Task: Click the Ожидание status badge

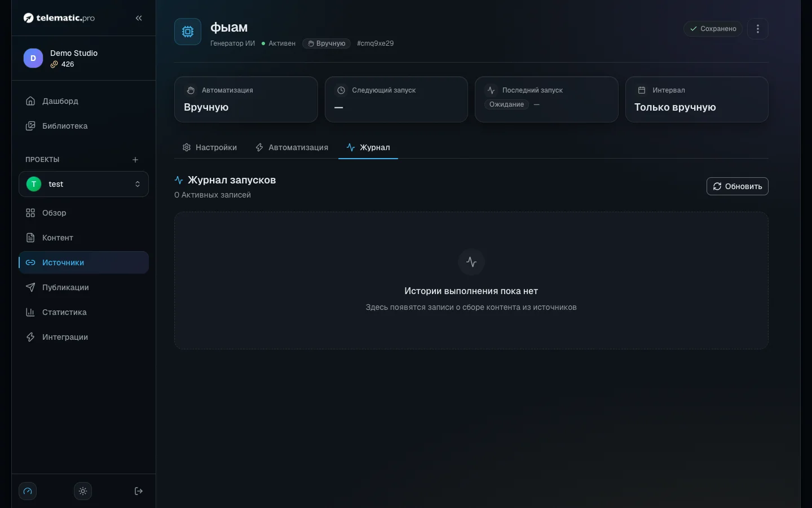Action: [x=506, y=104]
